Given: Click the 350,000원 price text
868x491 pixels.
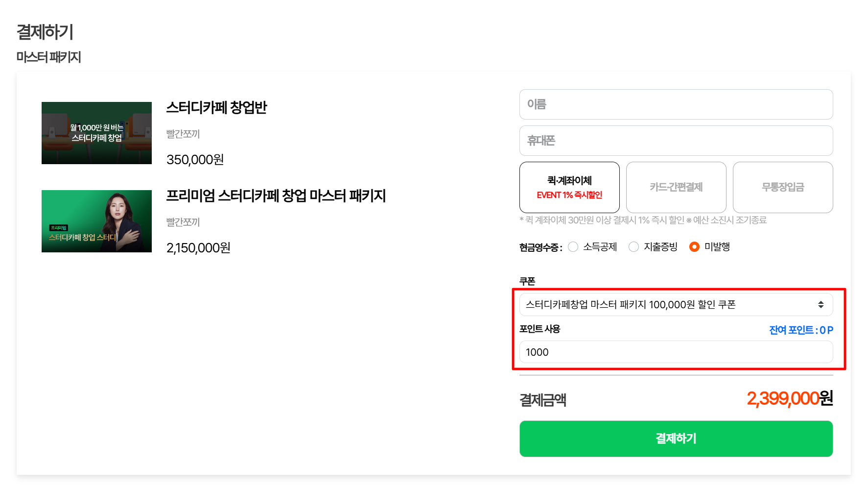Looking at the screenshot, I should [195, 160].
